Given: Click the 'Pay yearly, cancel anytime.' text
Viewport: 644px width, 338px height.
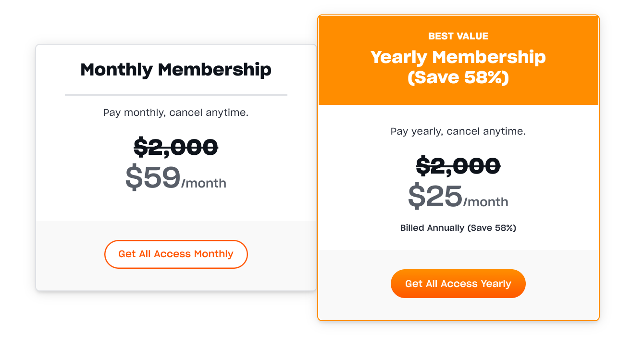Looking at the screenshot, I should [458, 131].
